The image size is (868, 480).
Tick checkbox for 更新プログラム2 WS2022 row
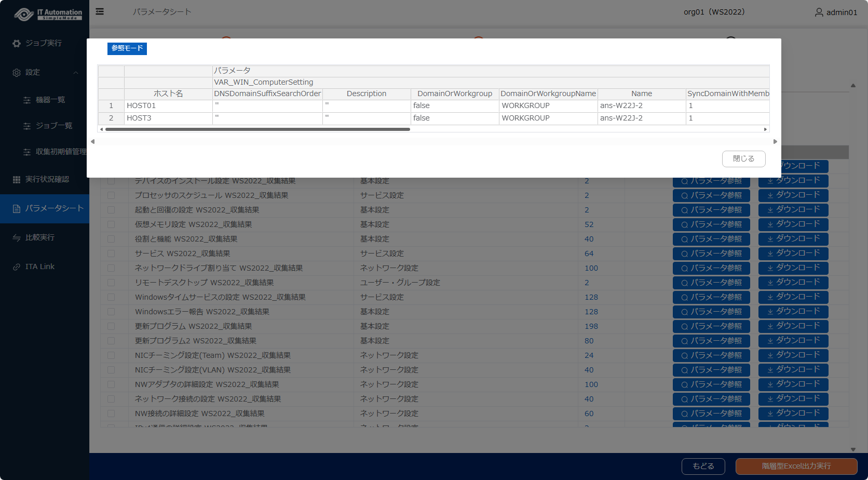click(111, 341)
